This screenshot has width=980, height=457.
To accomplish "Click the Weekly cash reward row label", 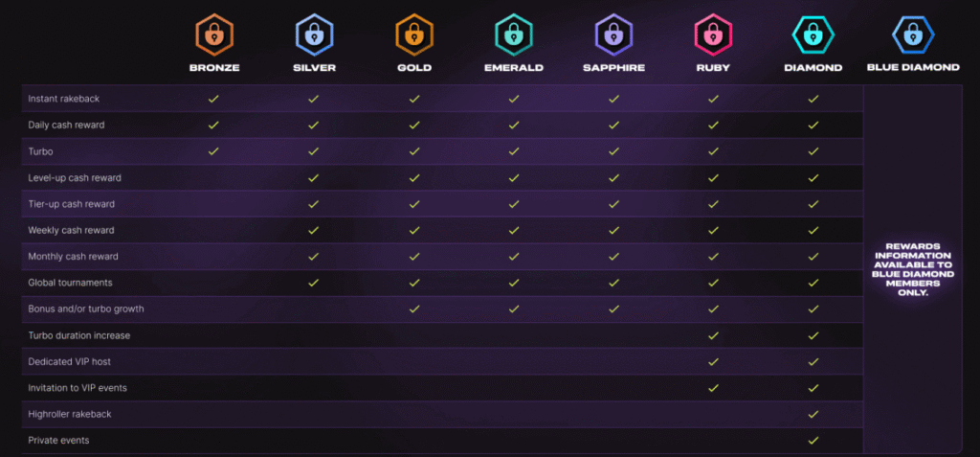I will click(71, 230).
